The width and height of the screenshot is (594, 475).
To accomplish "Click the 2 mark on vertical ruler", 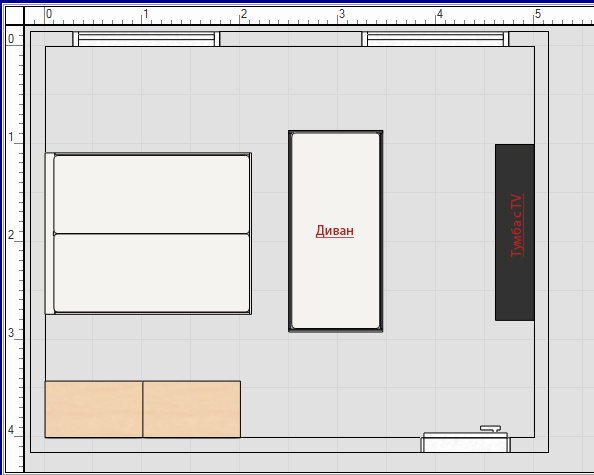I will pos(11,235).
